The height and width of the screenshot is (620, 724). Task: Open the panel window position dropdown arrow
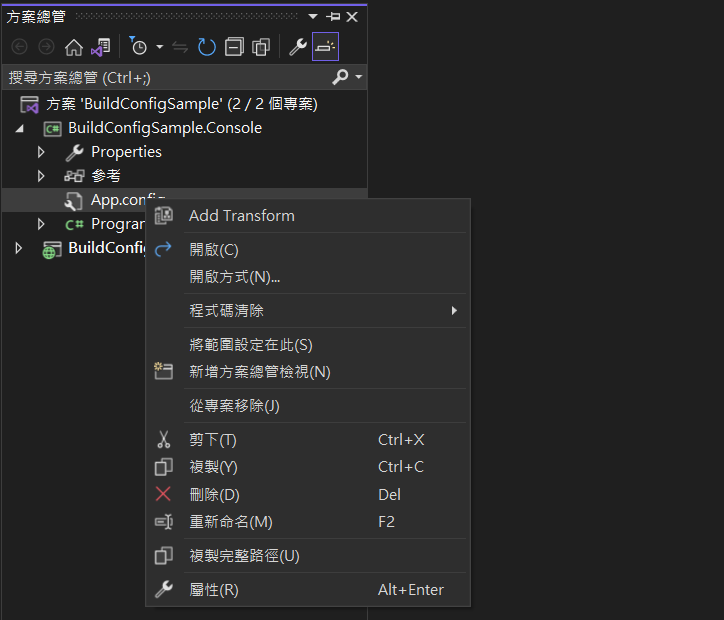coord(314,17)
